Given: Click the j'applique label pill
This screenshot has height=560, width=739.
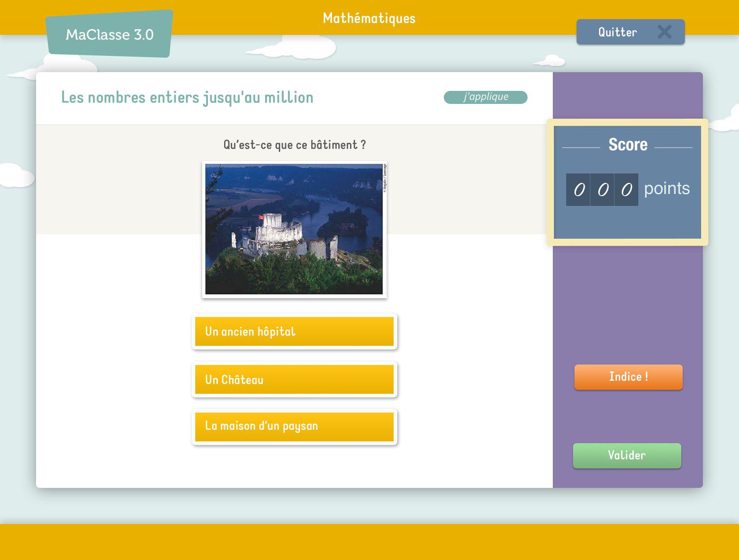Looking at the screenshot, I should tap(485, 97).
